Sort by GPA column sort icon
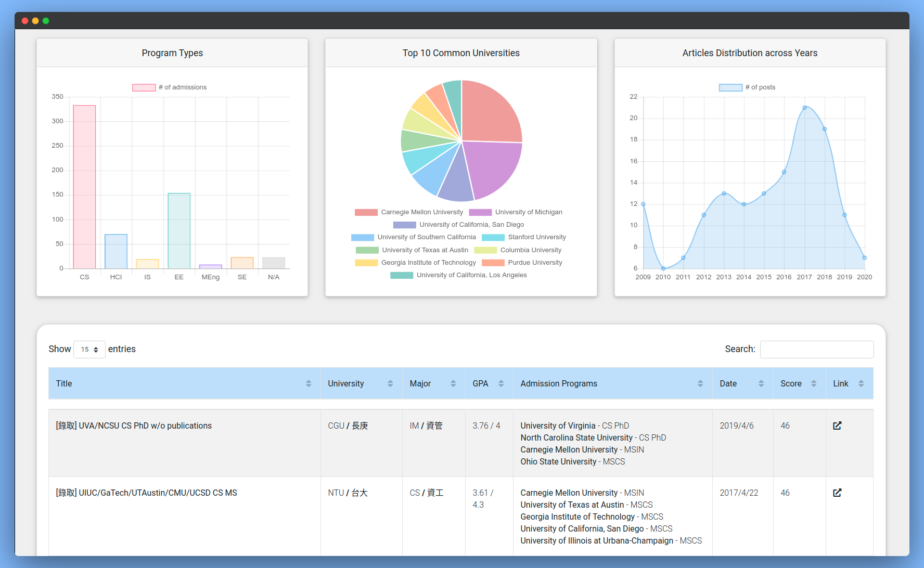Viewport: 924px width, 568px height. pos(501,383)
